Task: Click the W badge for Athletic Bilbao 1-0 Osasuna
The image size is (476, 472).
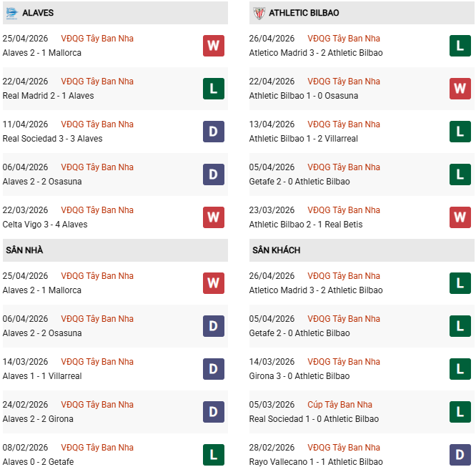Action: 460,89
